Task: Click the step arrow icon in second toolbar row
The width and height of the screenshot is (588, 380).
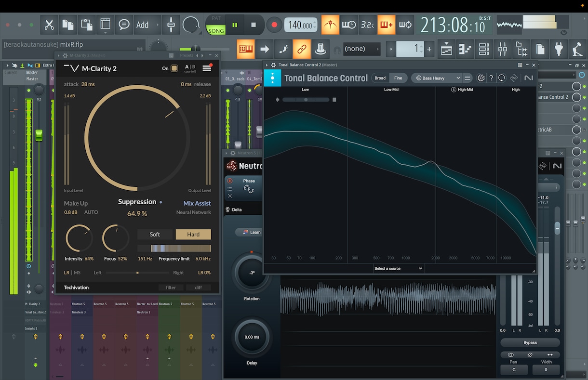Action: pos(265,49)
